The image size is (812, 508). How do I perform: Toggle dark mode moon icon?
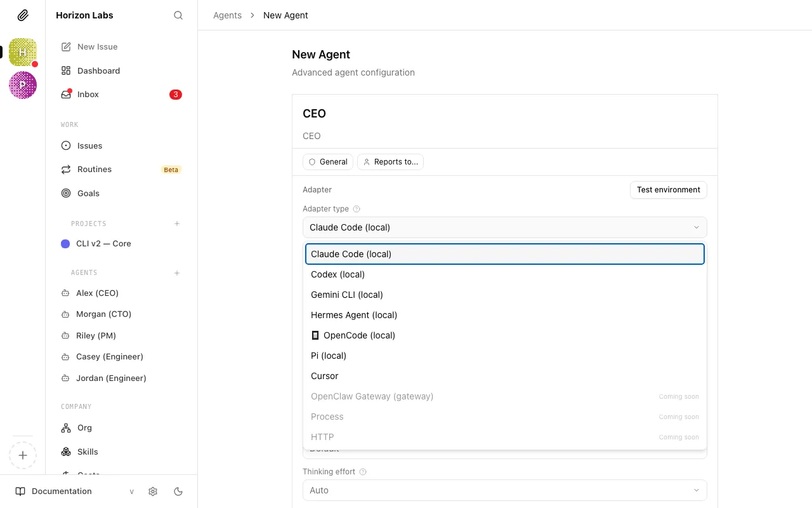click(x=178, y=491)
